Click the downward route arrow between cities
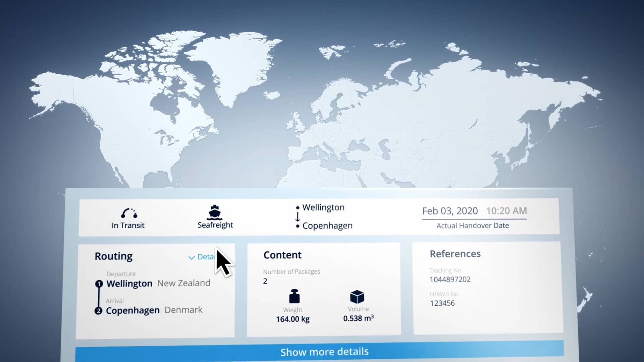 pos(298,217)
